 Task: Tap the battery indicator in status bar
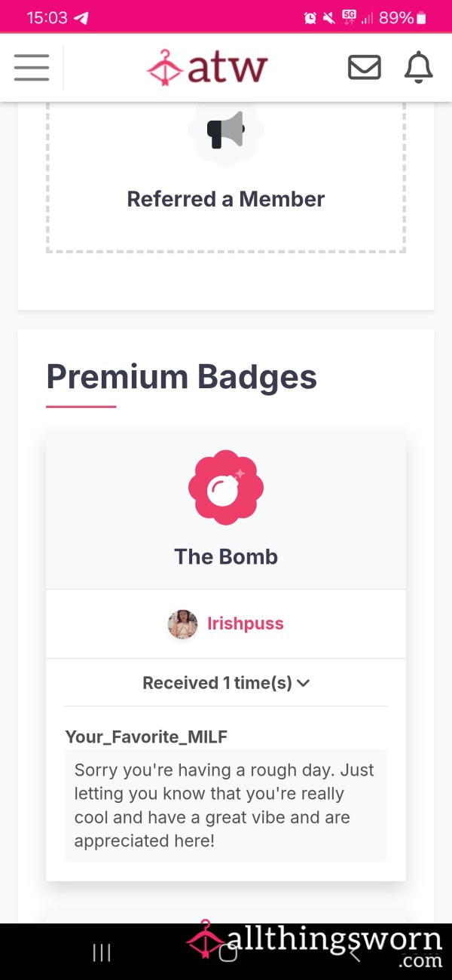[x=422, y=17]
